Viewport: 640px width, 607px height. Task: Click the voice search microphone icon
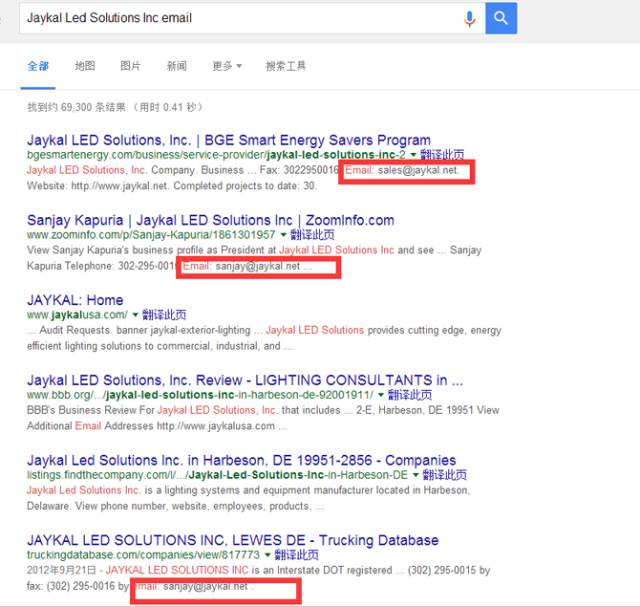point(469,18)
